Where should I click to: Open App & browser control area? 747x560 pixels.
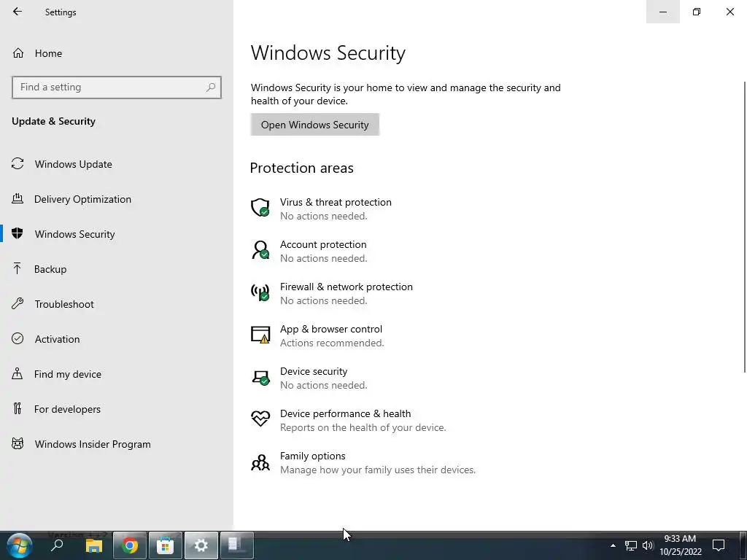pyautogui.click(x=331, y=329)
